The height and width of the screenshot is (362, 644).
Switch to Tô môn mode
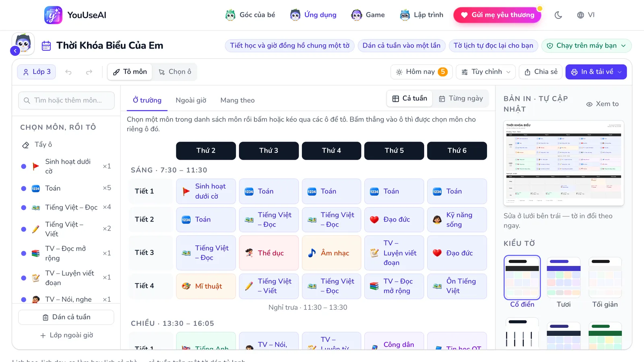[130, 72]
